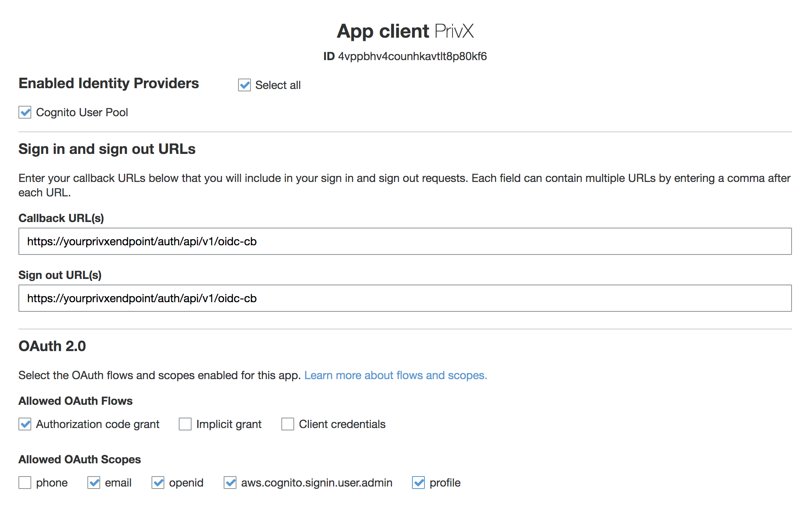Click into the Callback URL(s) field
This screenshot has width=812, height=517.
pos(405,241)
